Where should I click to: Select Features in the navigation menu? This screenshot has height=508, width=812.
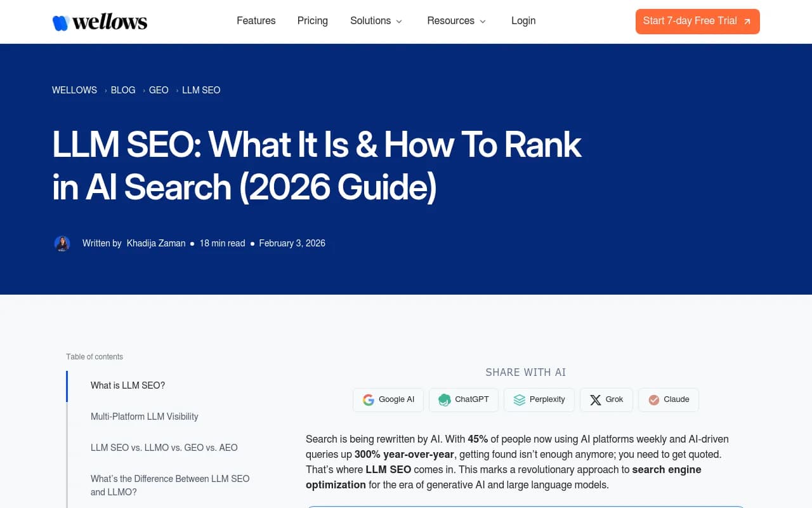256,21
